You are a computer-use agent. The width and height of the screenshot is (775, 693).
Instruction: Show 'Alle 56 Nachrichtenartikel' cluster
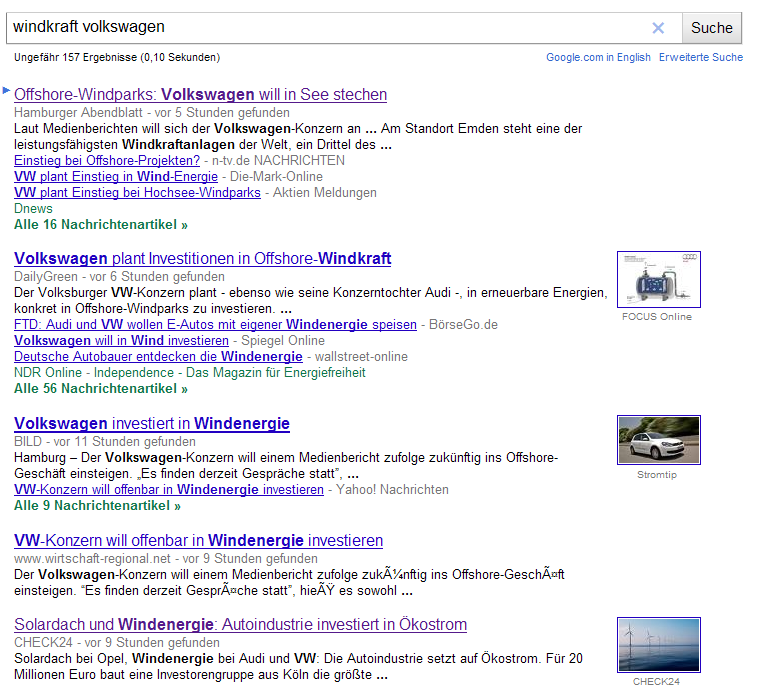[101, 389]
